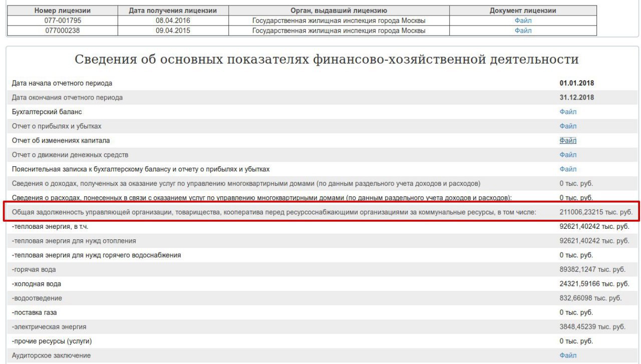Click the -горячая вода value 89382,1247

click(x=592, y=269)
